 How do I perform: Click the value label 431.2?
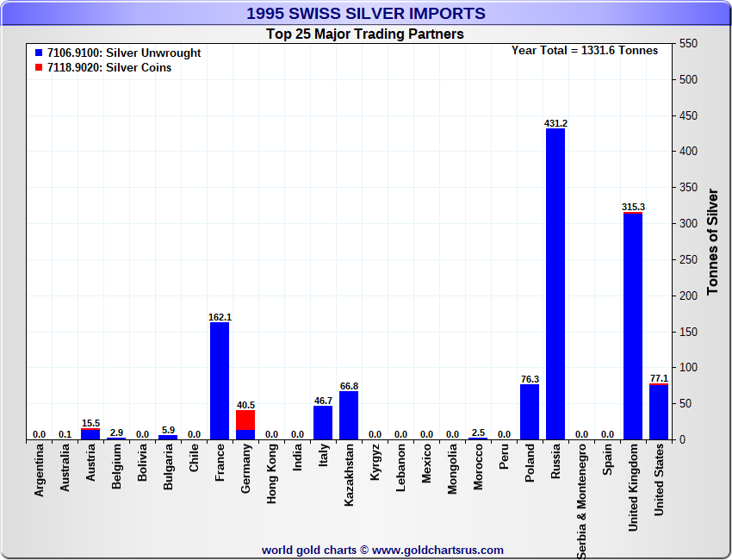point(555,123)
